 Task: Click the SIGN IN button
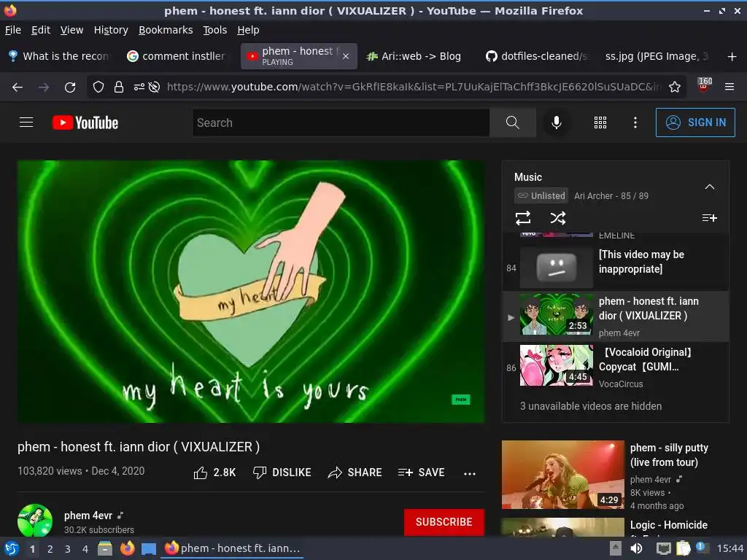click(x=695, y=122)
